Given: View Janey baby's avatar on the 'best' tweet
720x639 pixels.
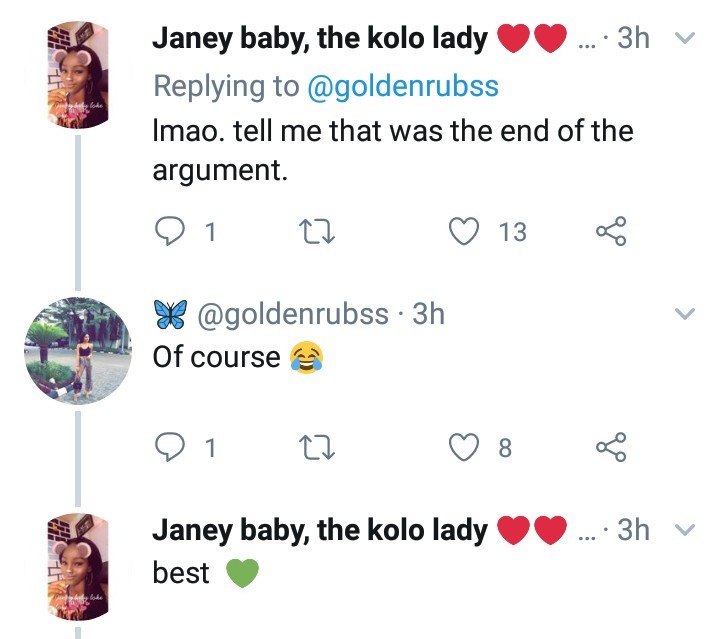Looking at the screenshot, I should coord(78,567).
